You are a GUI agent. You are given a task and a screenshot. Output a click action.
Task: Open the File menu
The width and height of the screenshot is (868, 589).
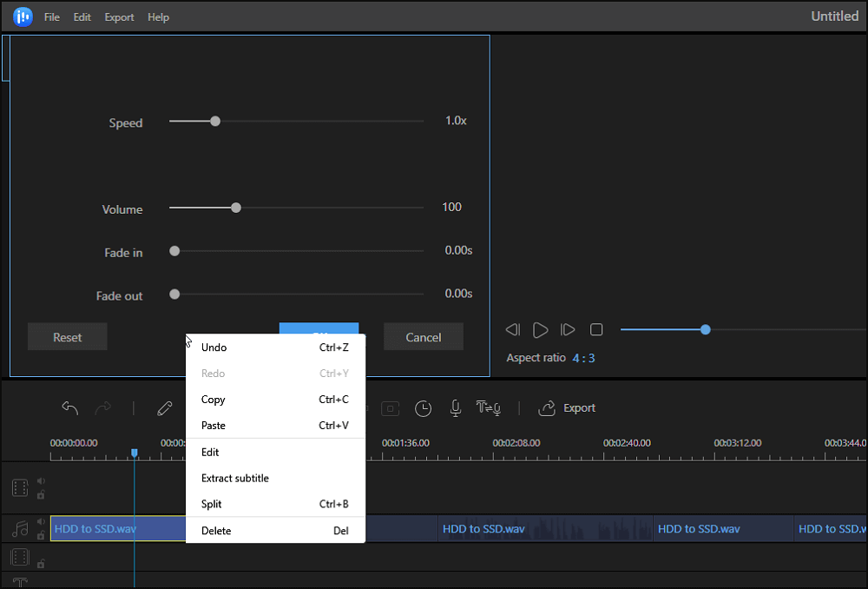click(x=52, y=17)
